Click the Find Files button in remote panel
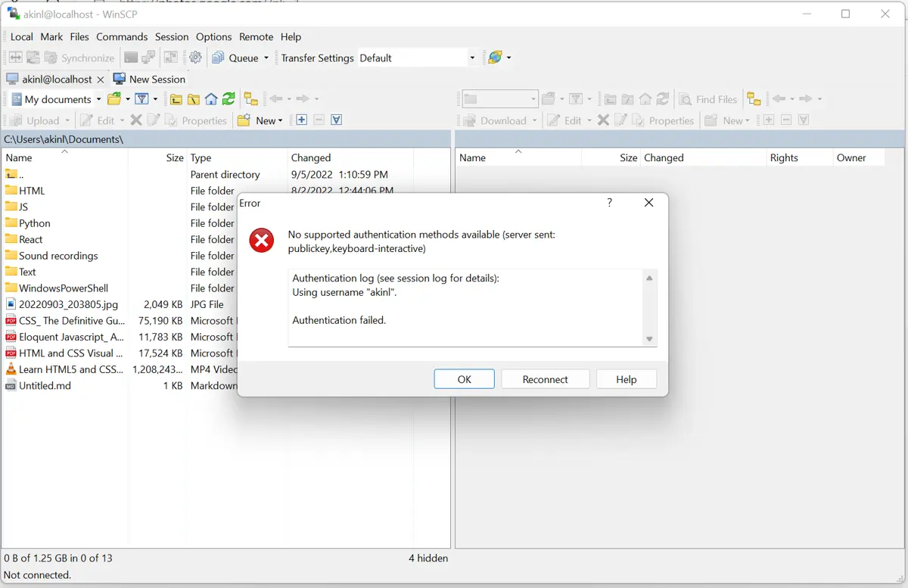 pyautogui.click(x=708, y=99)
